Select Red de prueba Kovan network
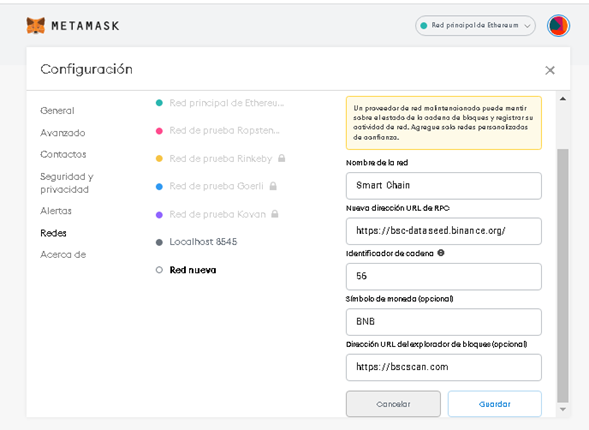The width and height of the screenshot is (589, 430). [x=217, y=214]
